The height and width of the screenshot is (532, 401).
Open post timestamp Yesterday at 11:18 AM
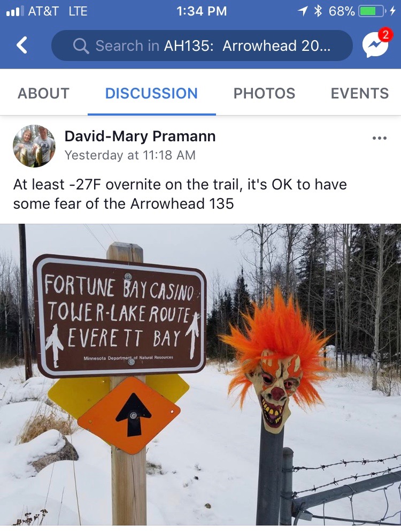click(130, 155)
